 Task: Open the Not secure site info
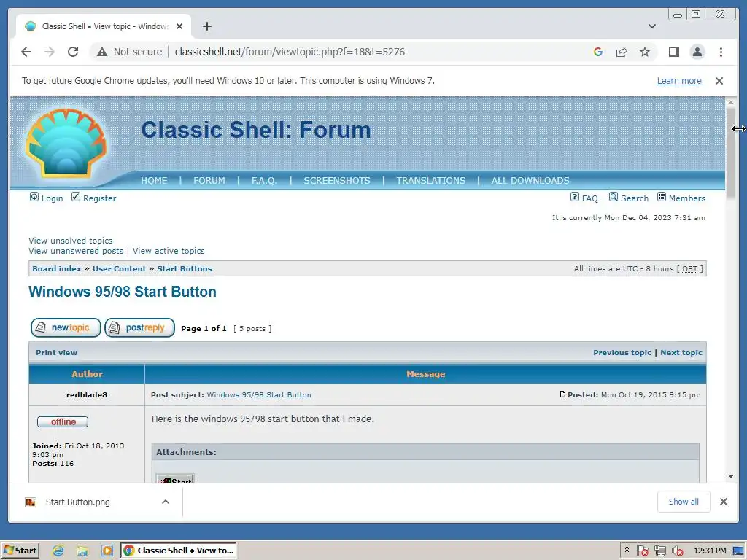click(129, 52)
